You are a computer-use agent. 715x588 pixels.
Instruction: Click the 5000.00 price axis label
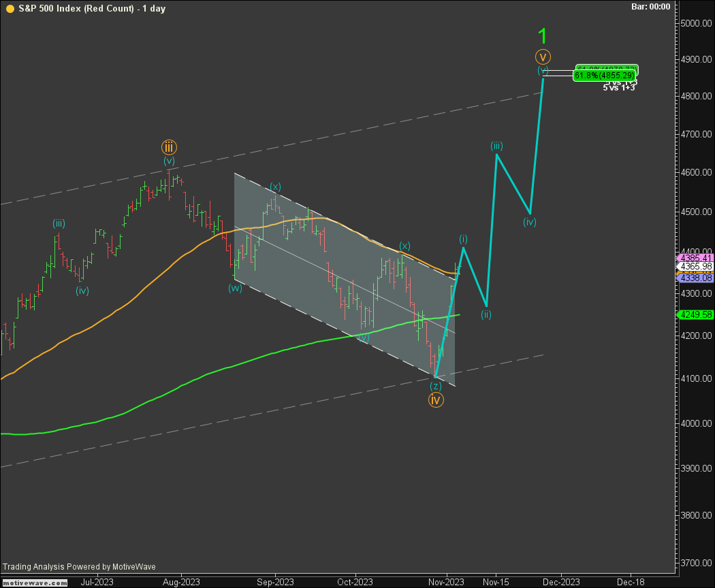click(x=697, y=23)
